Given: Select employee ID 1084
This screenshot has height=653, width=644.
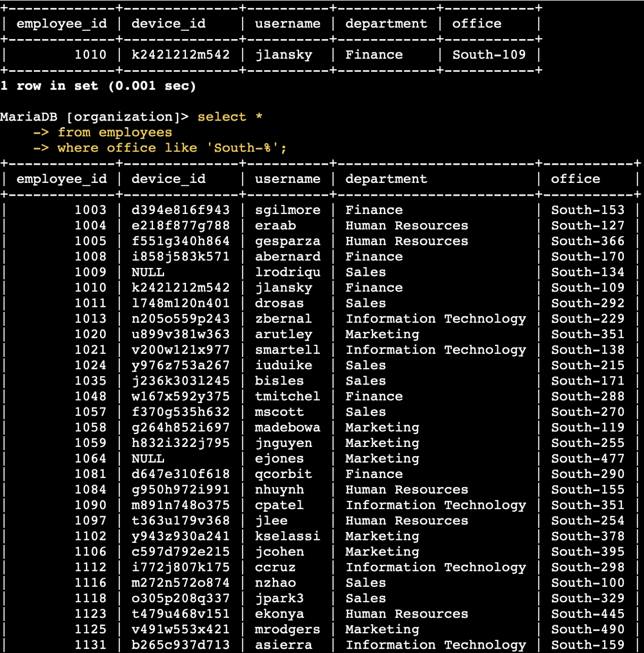Looking at the screenshot, I should (90, 489).
